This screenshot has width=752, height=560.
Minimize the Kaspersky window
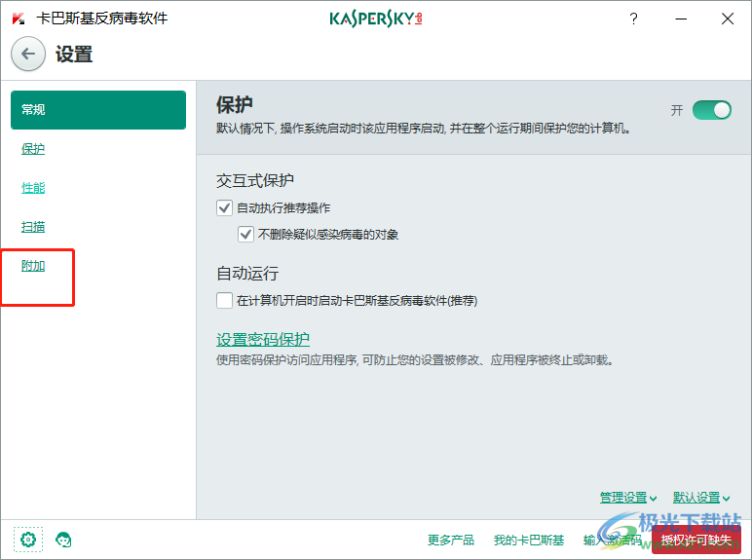681,19
